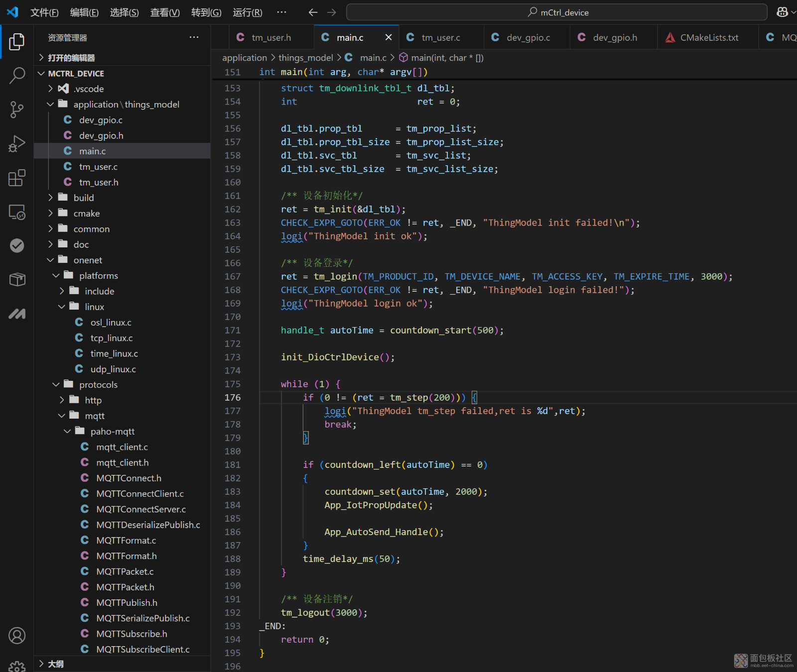This screenshot has height=672, width=797.
Task: Click the Copilot icon in title bar
Action: coord(782,12)
